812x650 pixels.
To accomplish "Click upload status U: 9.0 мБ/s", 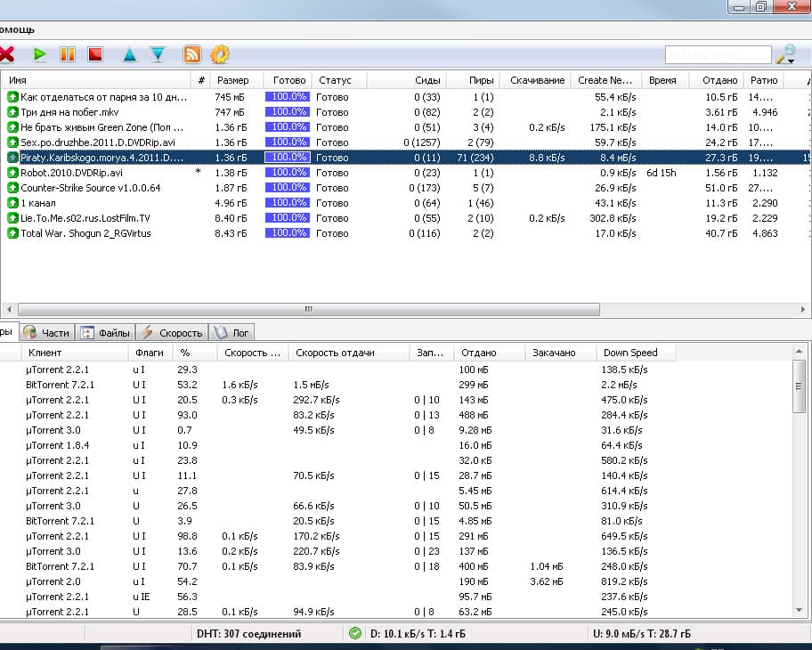I will (642, 633).
